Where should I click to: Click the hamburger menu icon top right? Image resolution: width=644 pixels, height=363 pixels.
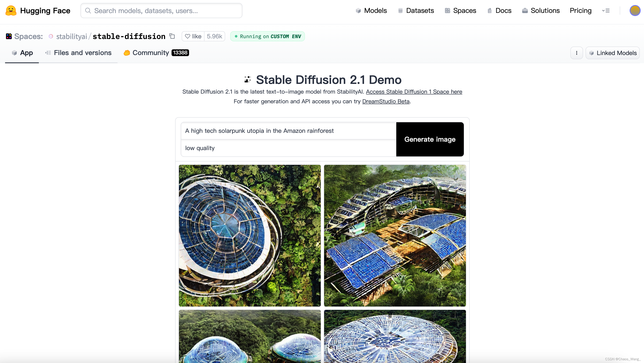coord(606,11)
